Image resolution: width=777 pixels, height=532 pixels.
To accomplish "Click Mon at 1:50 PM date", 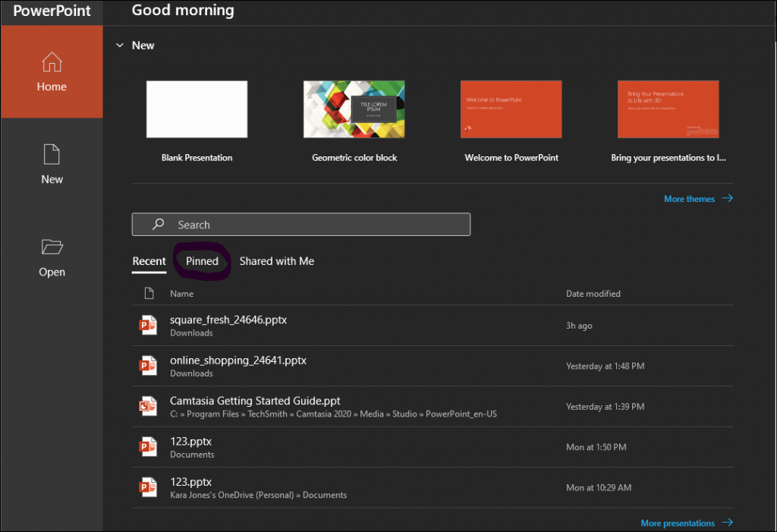I will 596,447.
